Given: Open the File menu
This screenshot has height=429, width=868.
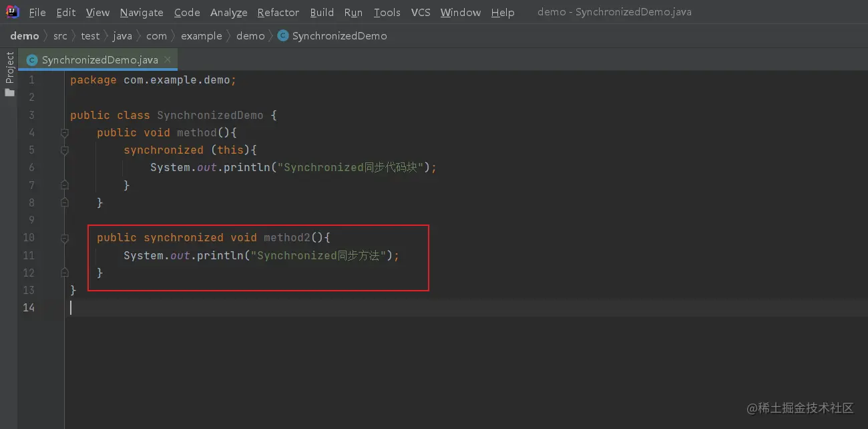Looking at the screenshot, I should tap(37, 13).
